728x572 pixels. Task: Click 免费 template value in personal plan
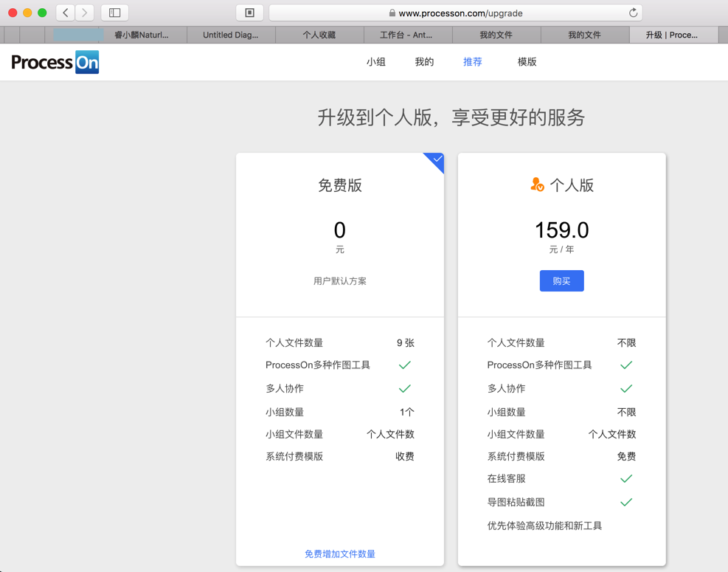pos(626,456)
